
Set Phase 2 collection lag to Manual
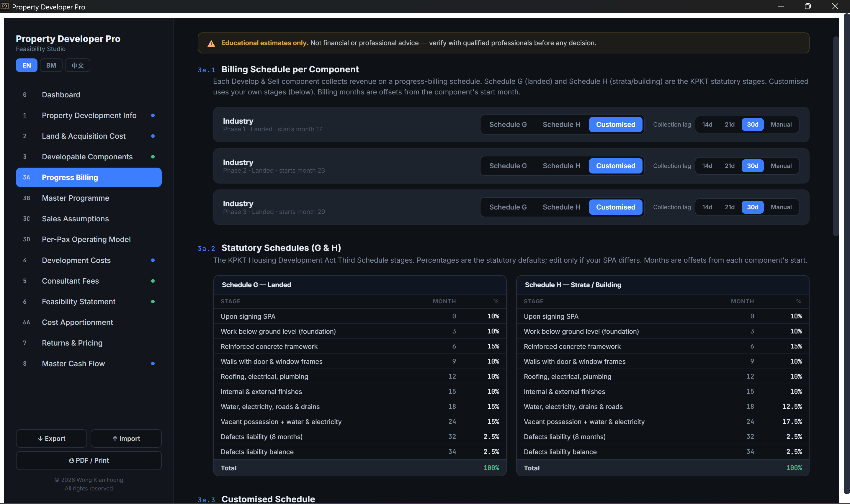coord(781,166)
